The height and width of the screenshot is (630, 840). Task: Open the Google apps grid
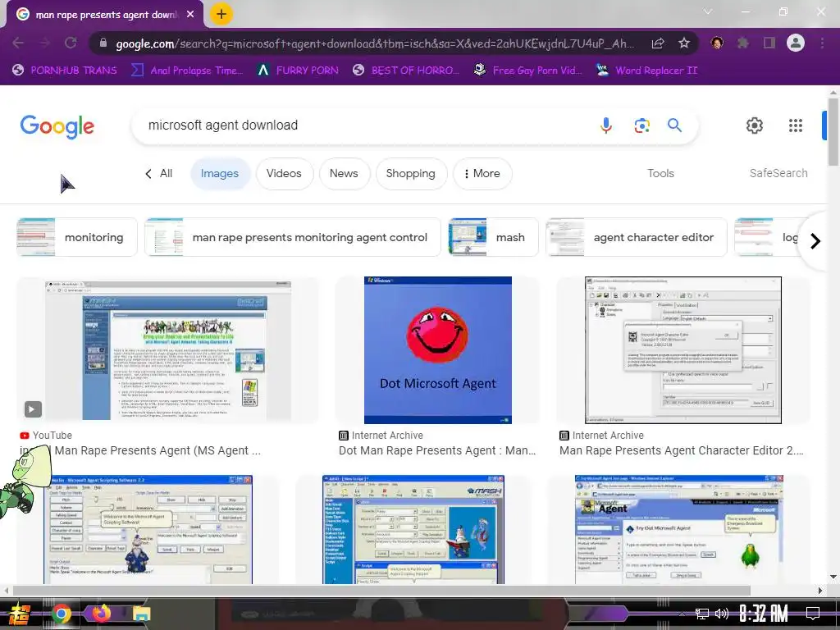point(796,126)
